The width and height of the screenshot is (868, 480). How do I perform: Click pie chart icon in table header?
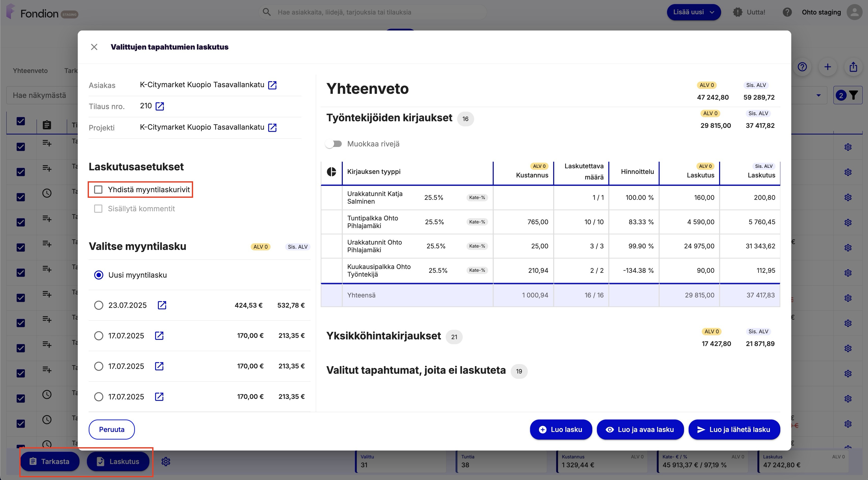point(332,172)
